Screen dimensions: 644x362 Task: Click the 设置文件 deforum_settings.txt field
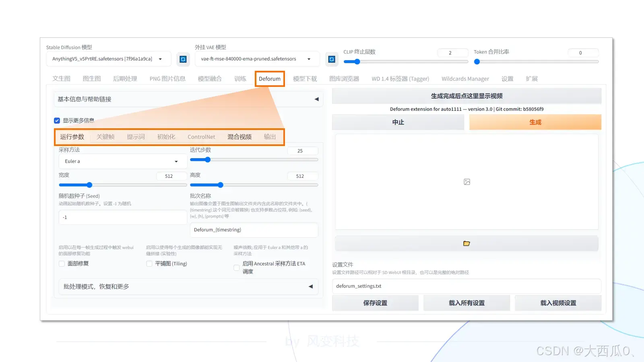[x=466, y=286]
